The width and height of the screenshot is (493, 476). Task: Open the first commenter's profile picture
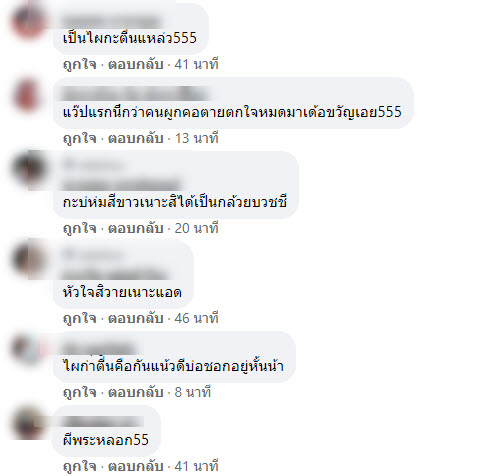pyautogui.click(x=29, y=22)
